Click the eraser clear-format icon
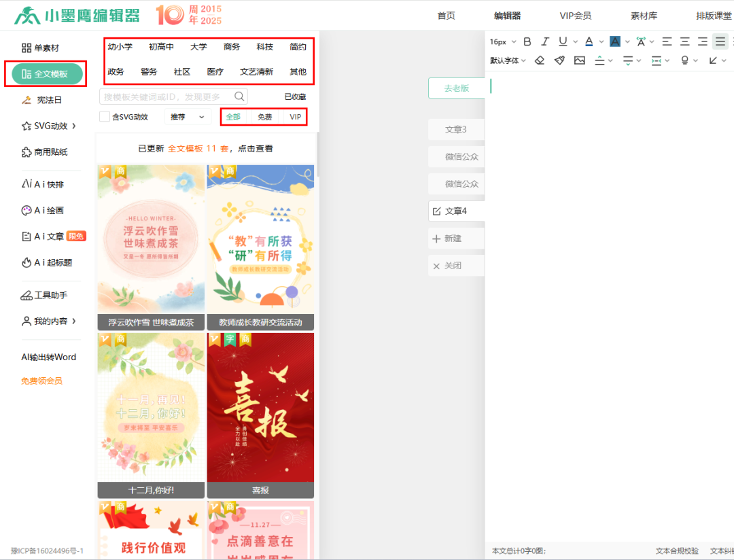This screenshot has height=560, width=734. click(540, 60)
